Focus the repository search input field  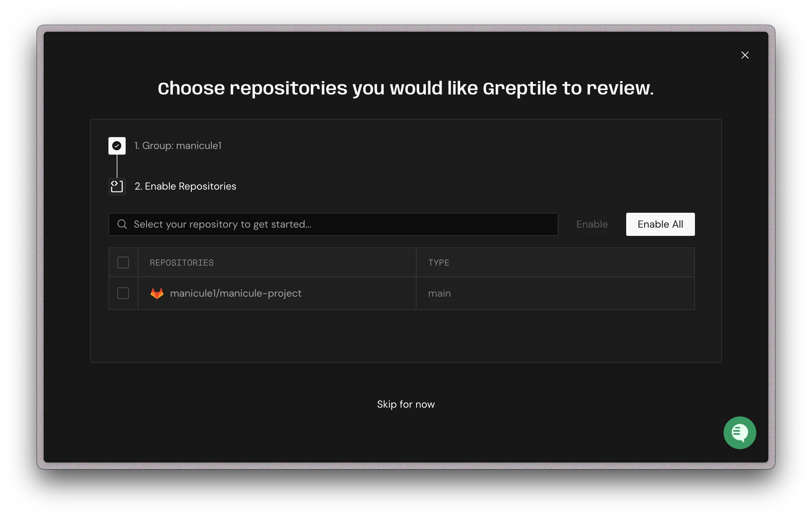coord(333,224)
